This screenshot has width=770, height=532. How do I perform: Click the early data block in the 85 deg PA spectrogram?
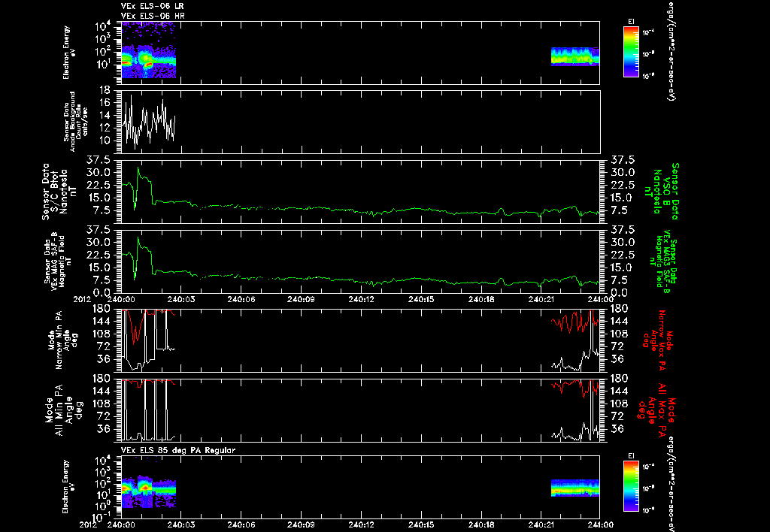[x=148, y=491]
